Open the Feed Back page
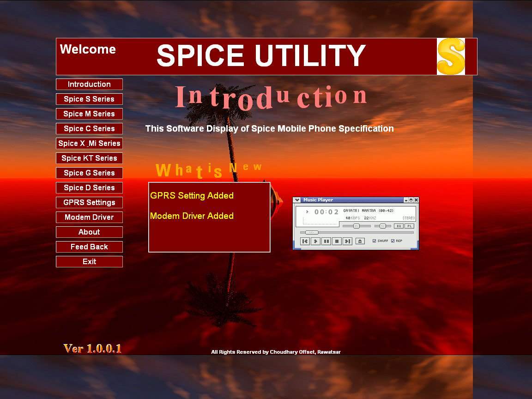Viewport: 532px width, 399px height. pos(89,247)
